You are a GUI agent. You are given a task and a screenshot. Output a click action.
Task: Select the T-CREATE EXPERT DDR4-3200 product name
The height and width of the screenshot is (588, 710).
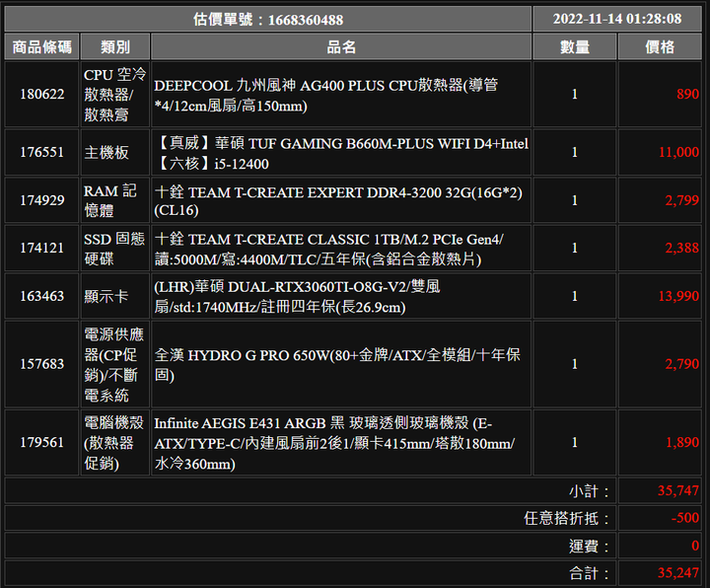coord(341,200)
